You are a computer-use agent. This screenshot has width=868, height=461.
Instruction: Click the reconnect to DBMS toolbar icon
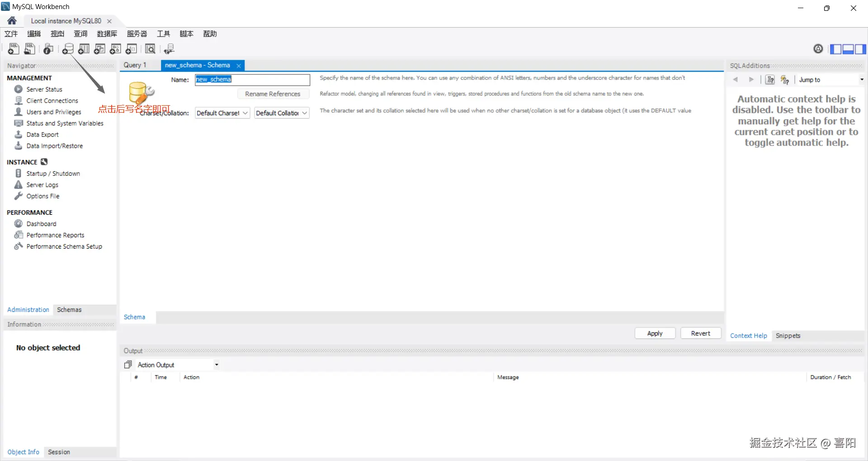[x=169, y=49]
